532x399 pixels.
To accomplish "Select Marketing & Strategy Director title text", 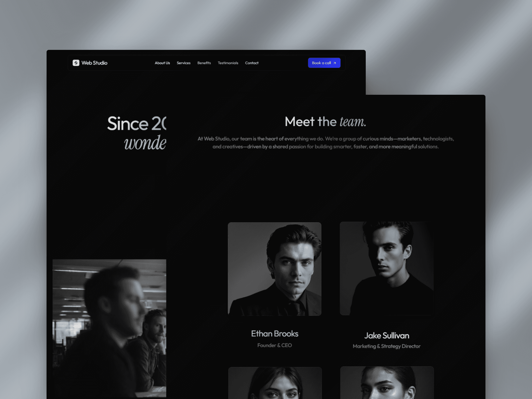I will point(387,346).
